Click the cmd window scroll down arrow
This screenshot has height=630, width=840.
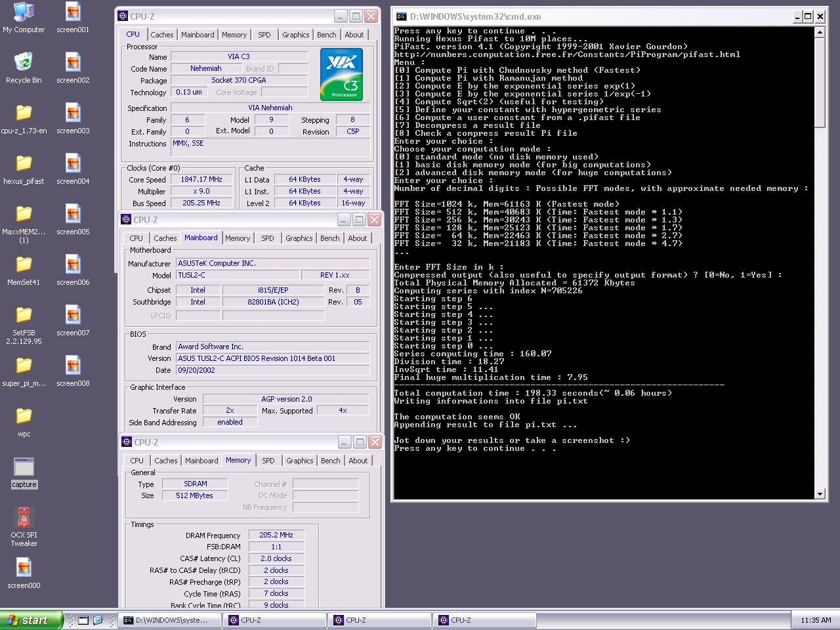click(x=820, y=494)
